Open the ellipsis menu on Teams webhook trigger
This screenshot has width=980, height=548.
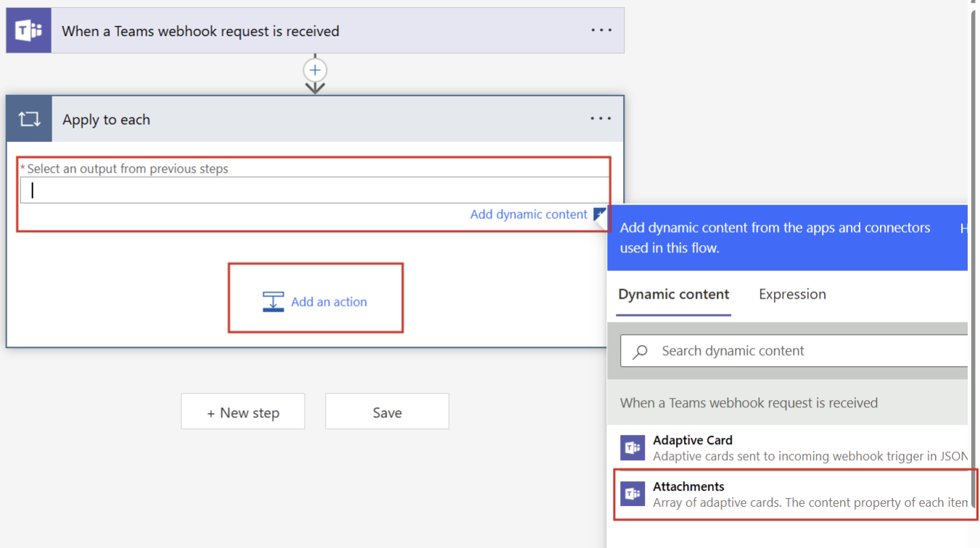pos(601,30)
